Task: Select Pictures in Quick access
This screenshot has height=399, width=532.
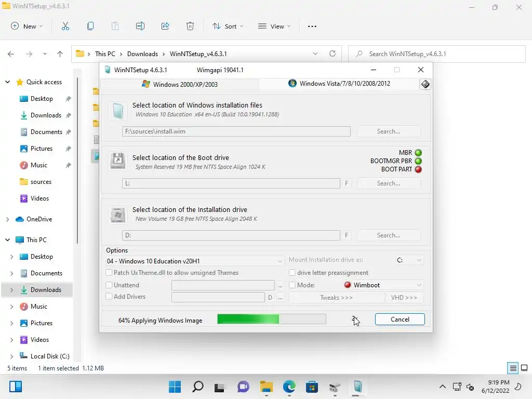Action: [41, 149]
